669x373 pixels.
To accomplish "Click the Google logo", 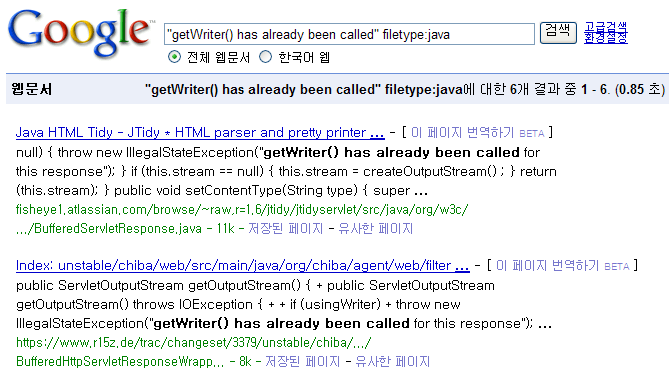I will (x=80, y=32).
